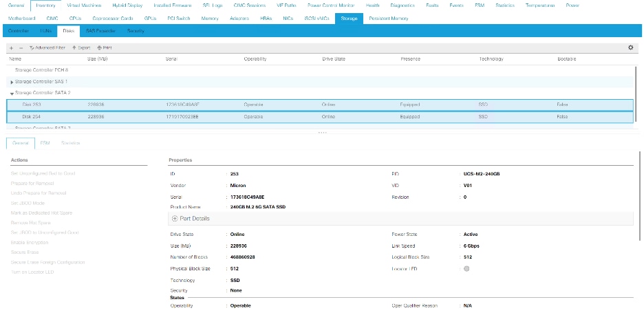Sort table by Drive State column
Viewport: 644px width, 315px height.
pos(334,59)
